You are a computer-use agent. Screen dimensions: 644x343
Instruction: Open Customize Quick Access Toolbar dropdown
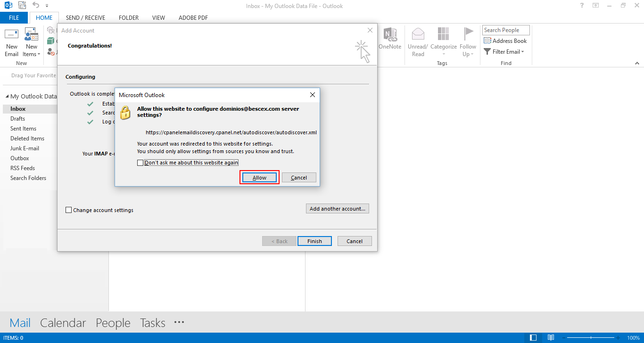click(x=47, y=6)
